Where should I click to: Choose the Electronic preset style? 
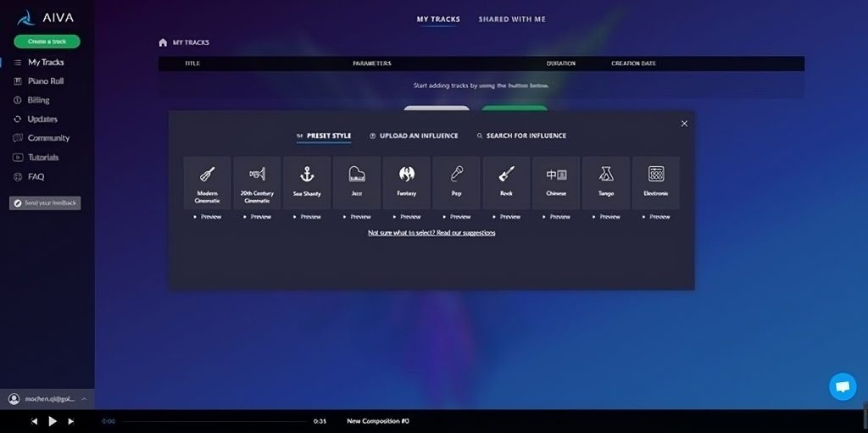click(656, 183)
